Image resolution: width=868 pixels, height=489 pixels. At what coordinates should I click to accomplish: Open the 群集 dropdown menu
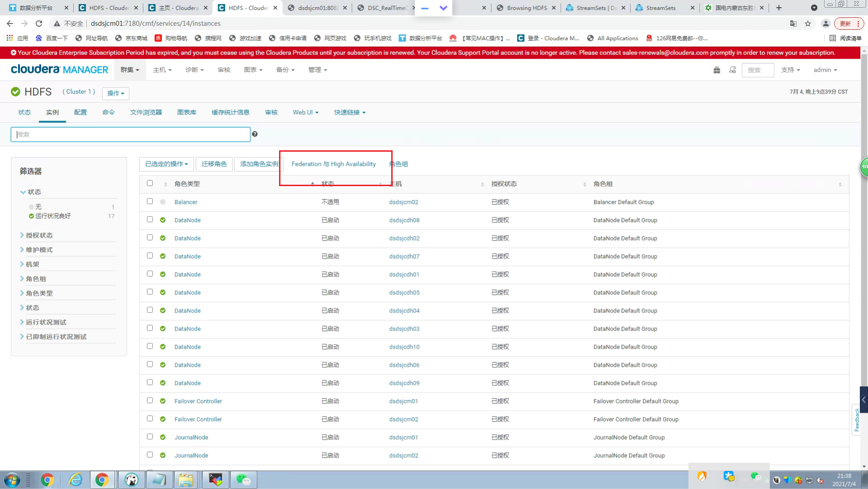pos(130,70)
